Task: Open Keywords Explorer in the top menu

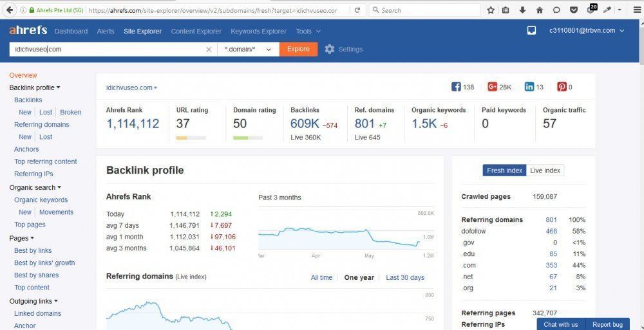Action: (x=259, y=31)
